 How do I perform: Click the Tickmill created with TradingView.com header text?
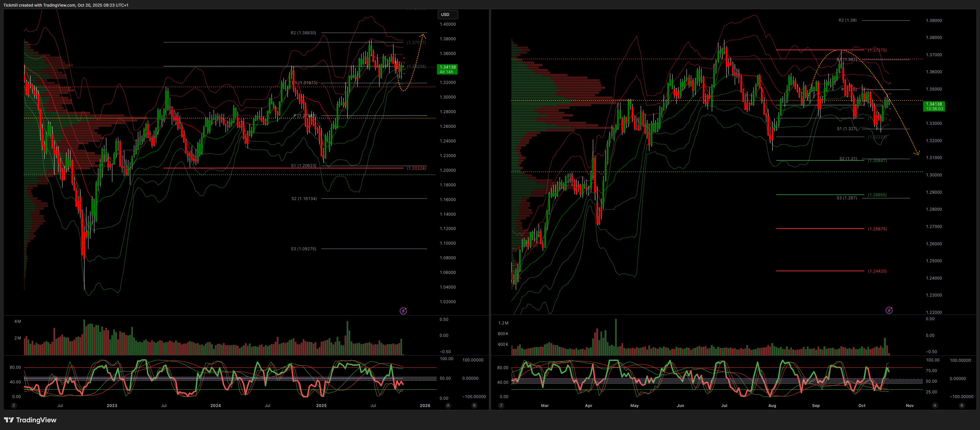pos(66,5)
